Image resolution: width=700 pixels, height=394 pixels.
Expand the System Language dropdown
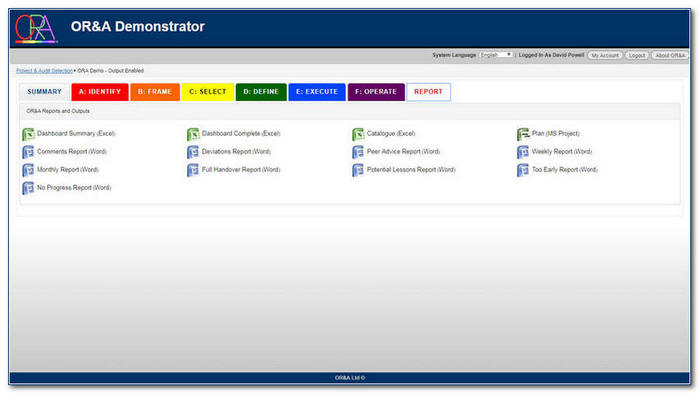(496, 55)
